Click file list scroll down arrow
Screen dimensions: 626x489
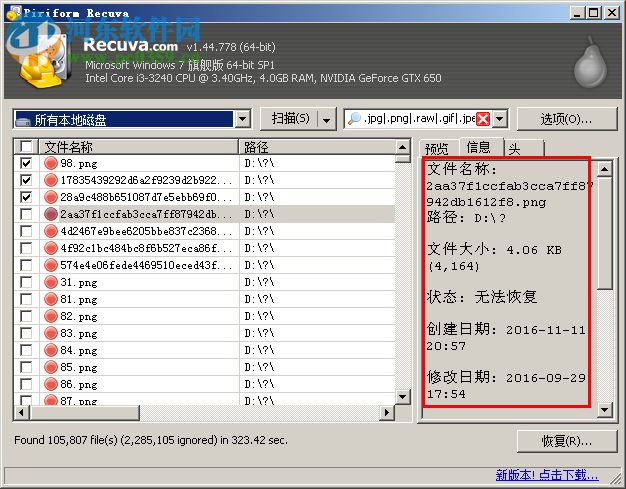403,396
